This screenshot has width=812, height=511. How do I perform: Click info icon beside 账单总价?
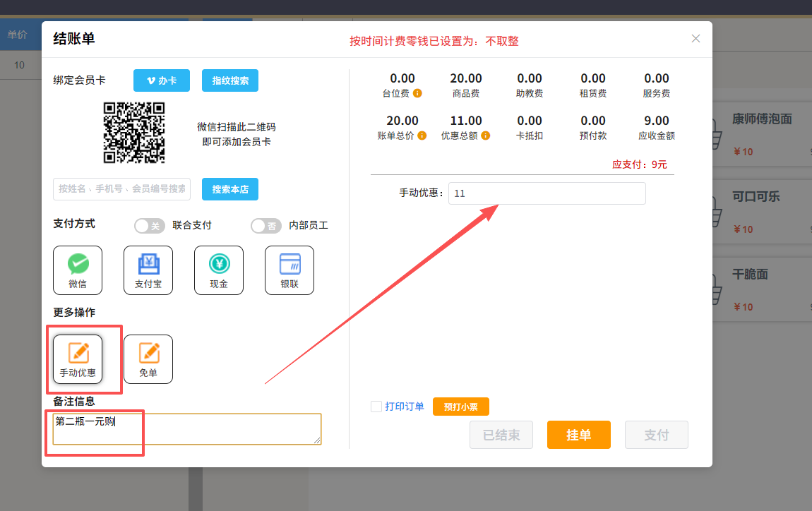coord(422,136)
